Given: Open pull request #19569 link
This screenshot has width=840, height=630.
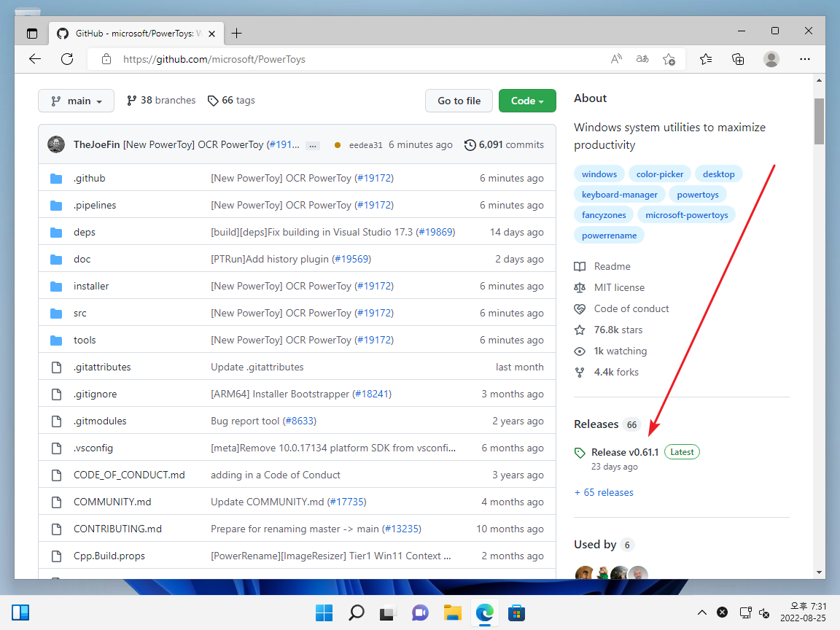Looking at the screenshot, I should [x=352, y=259].
